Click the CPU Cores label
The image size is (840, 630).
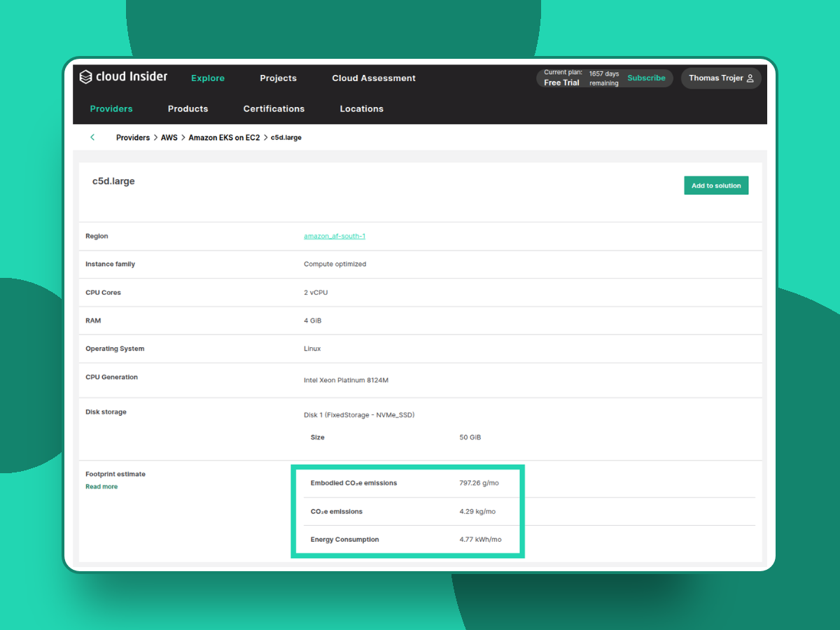tap(103, 293)
